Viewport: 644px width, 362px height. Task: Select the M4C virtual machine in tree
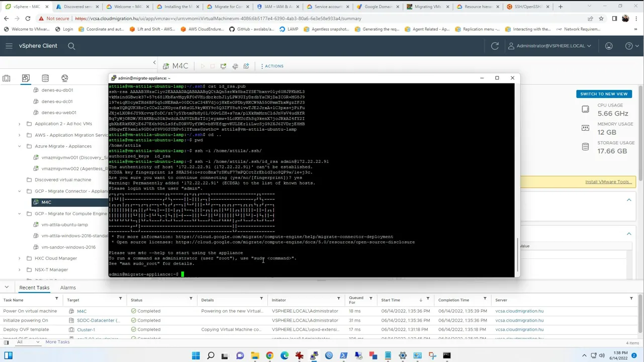pyautogui.click(x=46, y=202)
